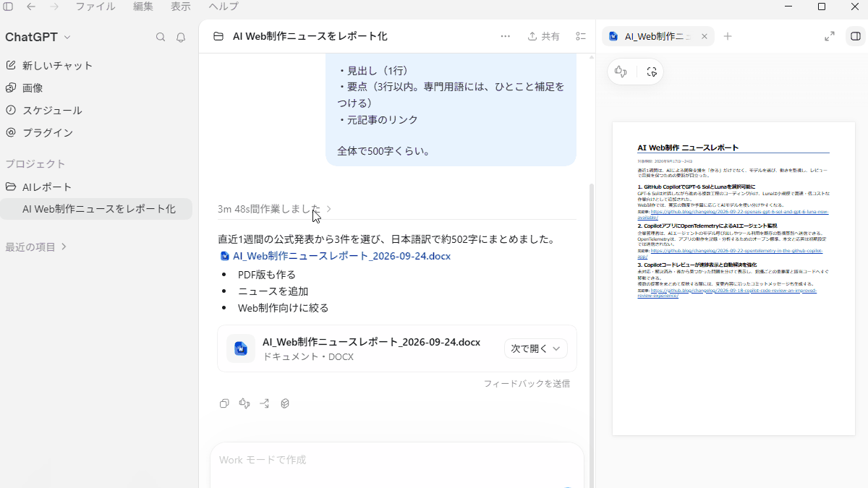Open the ChatGPT model dropdown
Viewport: 868px width, 488px height.
[38, 37]
